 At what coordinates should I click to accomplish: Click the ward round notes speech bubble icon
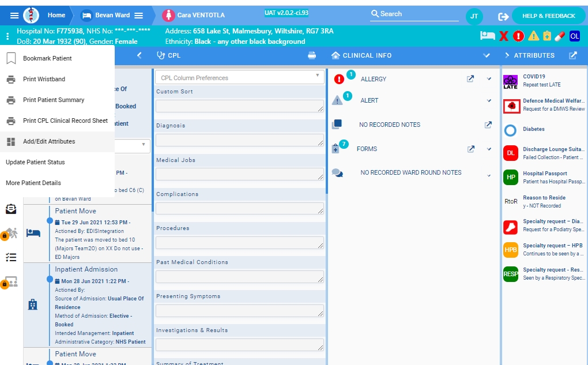click(337, 173)
